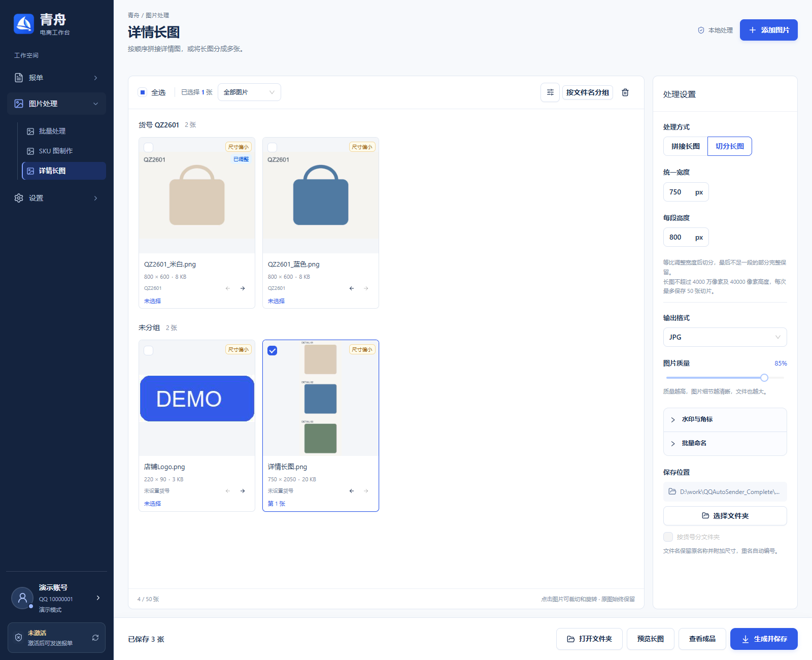Expand the 设置 sidebar menu

tap(57, 198)
